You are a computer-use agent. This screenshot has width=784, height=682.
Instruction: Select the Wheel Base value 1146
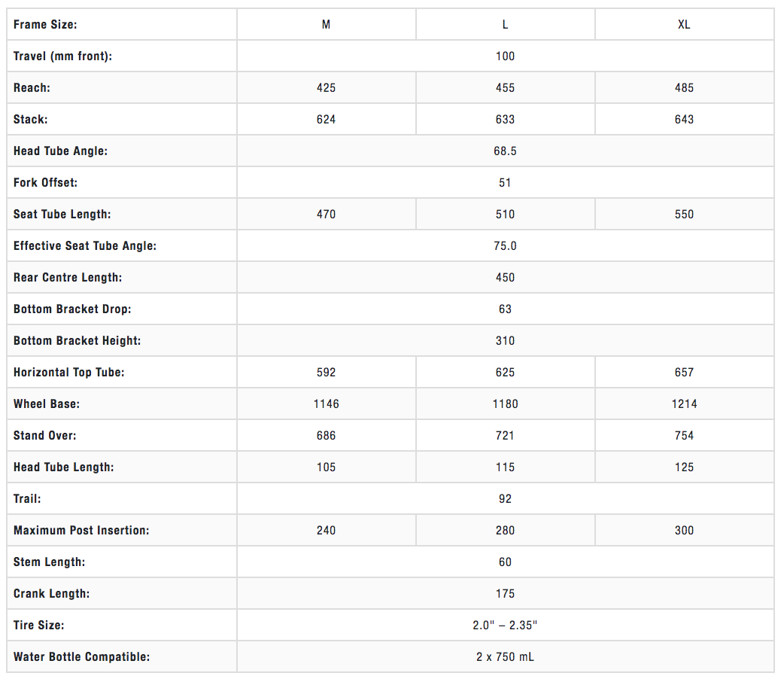coord(326,404)
